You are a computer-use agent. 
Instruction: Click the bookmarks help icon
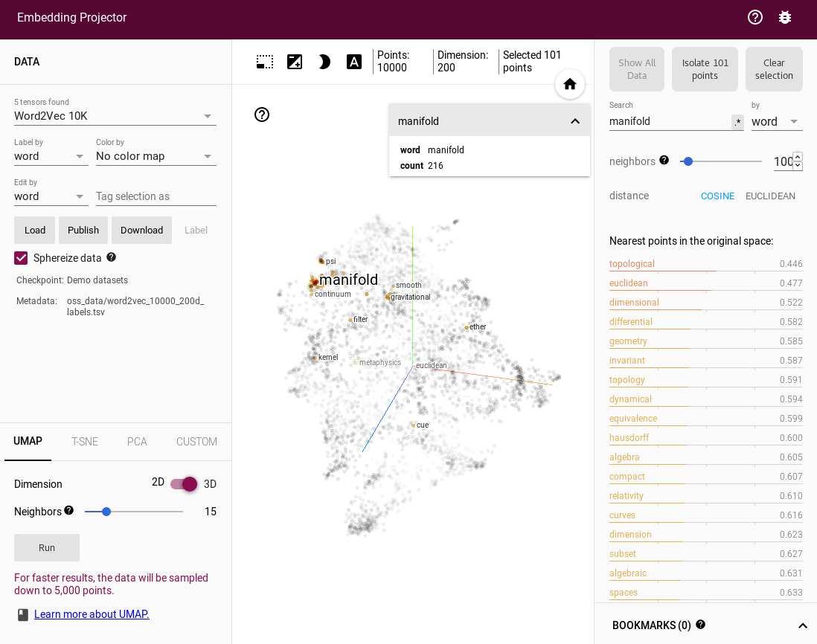click(700, 624)
